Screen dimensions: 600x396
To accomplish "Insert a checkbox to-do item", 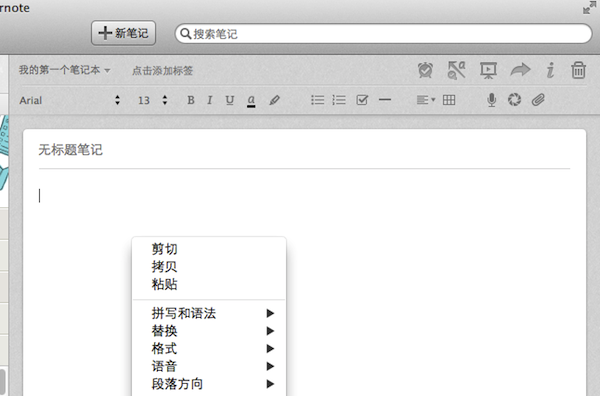I will pyautogui.click(x=362, y=100).
